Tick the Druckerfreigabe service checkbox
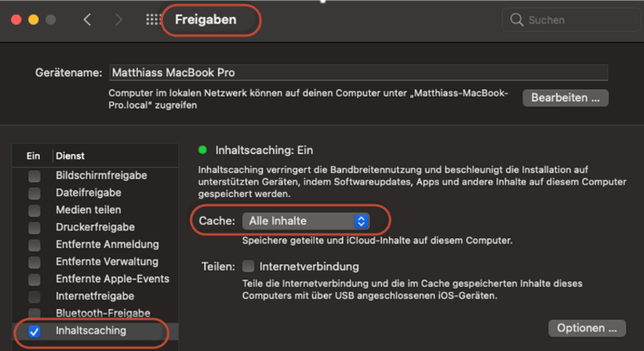The height and width of the screenshot is (351, 644). point(34,228)
